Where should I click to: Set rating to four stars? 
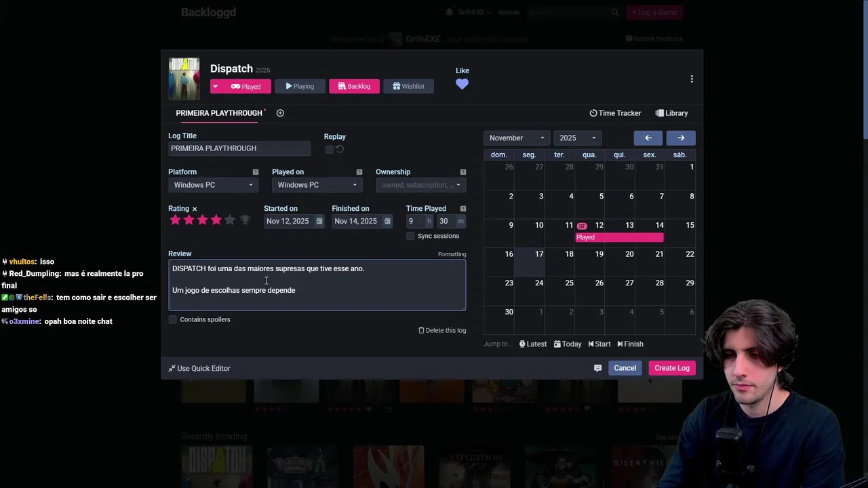point(216,220)
